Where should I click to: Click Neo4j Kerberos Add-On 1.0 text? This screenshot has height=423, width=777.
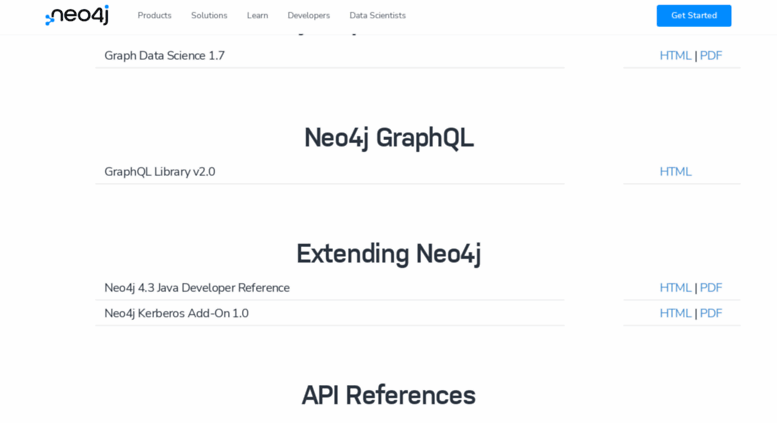(176, 314)
